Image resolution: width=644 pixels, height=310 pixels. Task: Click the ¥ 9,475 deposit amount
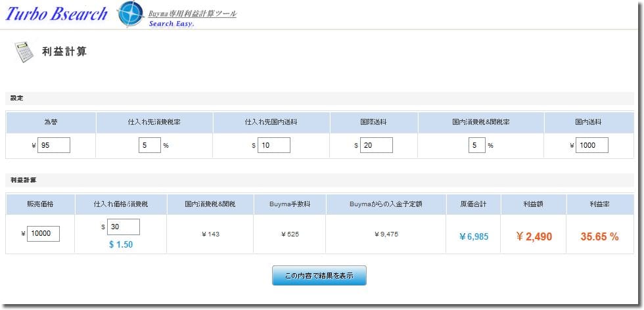(386, 234)
